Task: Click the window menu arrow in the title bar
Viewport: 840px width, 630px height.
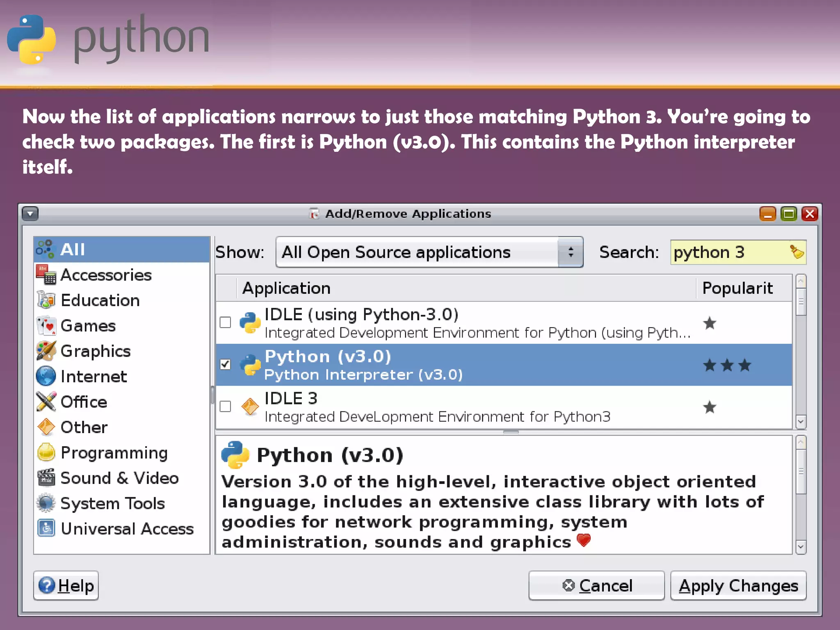Action: (x=30, y=214)
